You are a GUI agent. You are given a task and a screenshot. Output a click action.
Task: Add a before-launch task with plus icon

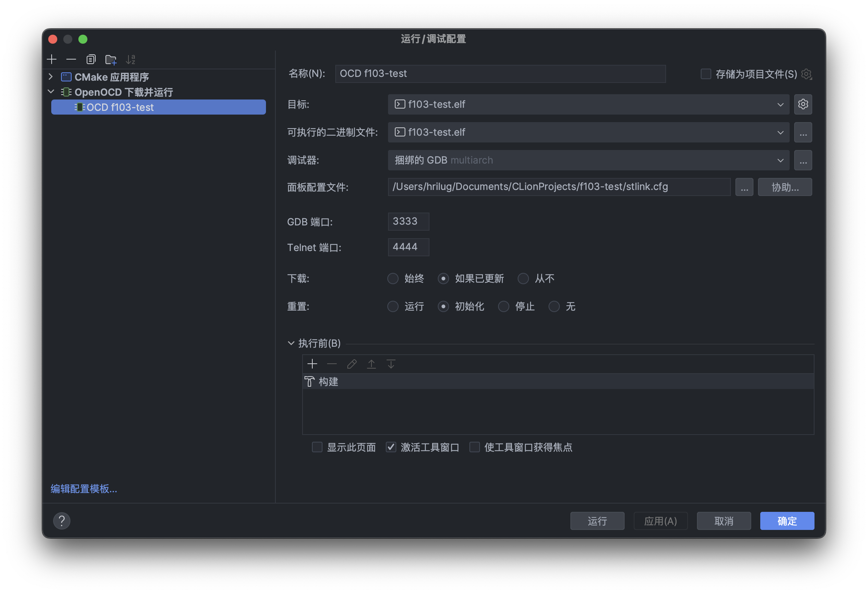pyautogui.click(x=312, y=364)
